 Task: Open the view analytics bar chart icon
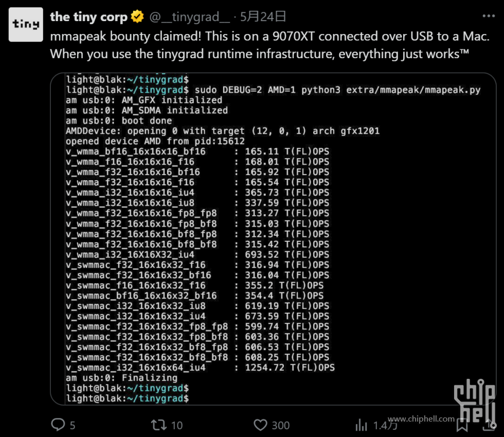point(361,425)
